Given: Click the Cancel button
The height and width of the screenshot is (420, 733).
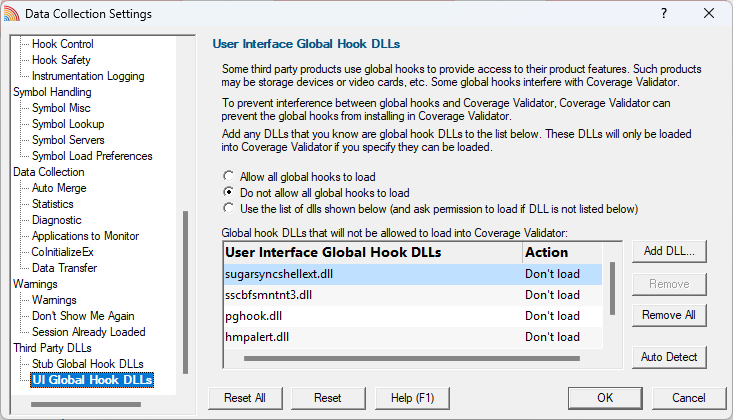Looking at the screenshot, I should [689, 398].
